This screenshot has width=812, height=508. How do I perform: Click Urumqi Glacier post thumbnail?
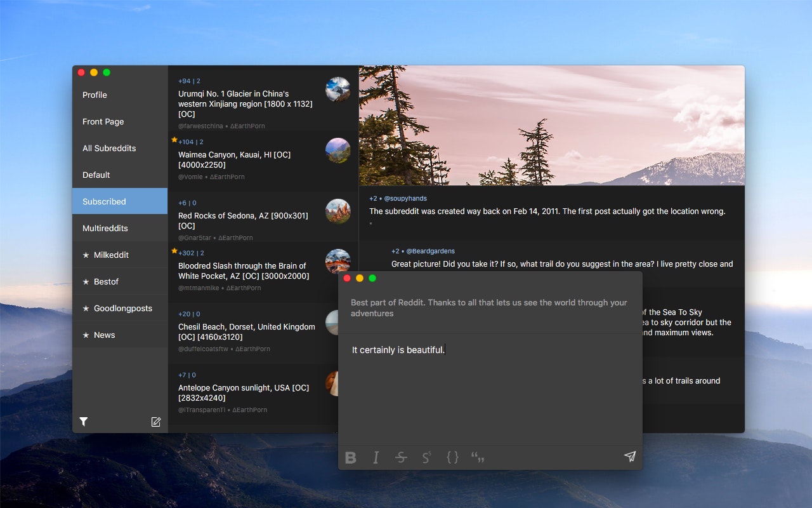tap(338, 90)
